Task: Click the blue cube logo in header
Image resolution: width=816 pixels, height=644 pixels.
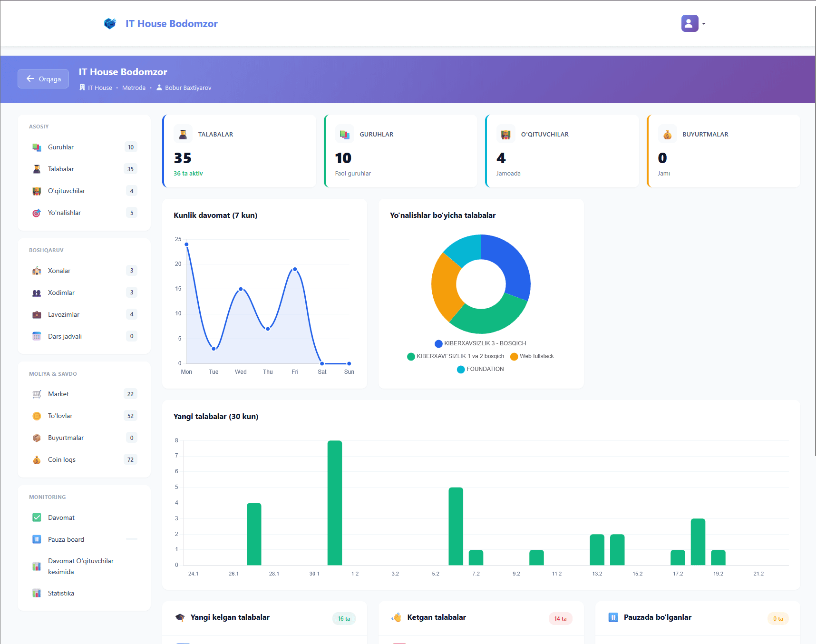Action: click(110, 23)
